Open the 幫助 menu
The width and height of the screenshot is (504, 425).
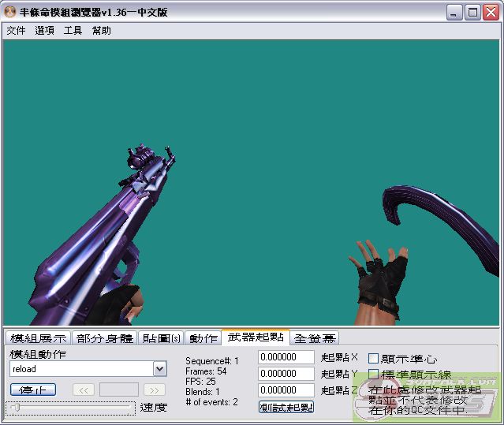coord(102,31)
